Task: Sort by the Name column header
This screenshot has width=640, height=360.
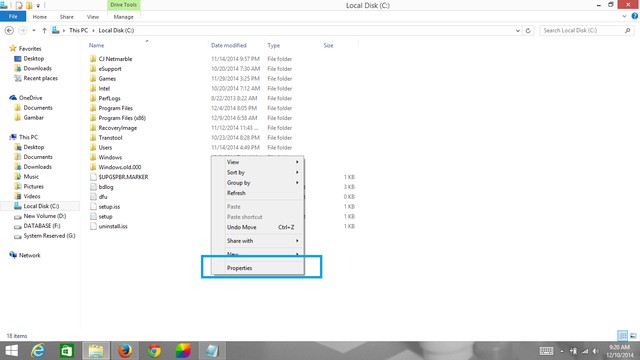Action: point(96,45)
